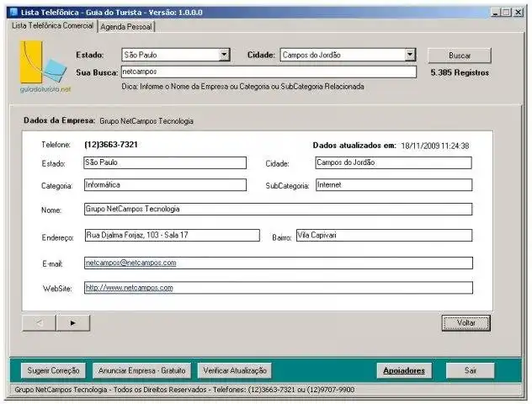This screenshot has width=532, height=404.
Task: Click the status bar copyright text
Action: click(184, 390)
